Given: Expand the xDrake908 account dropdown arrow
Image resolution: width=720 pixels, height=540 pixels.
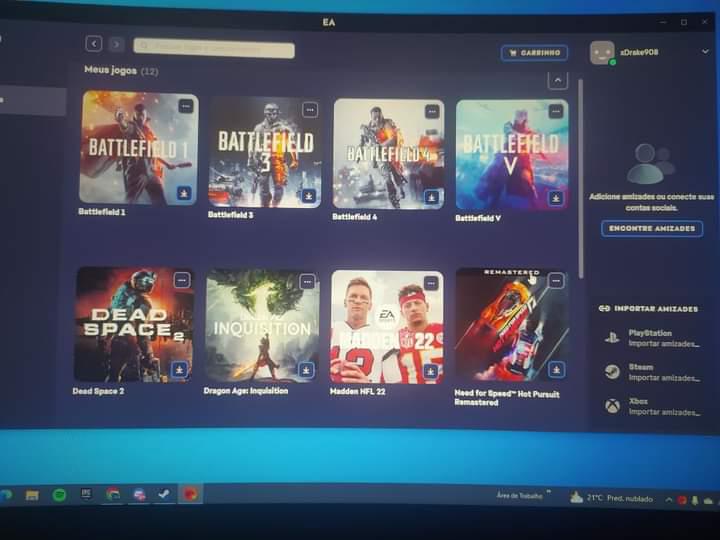Looking at the screenshot, I should (705, 51).
